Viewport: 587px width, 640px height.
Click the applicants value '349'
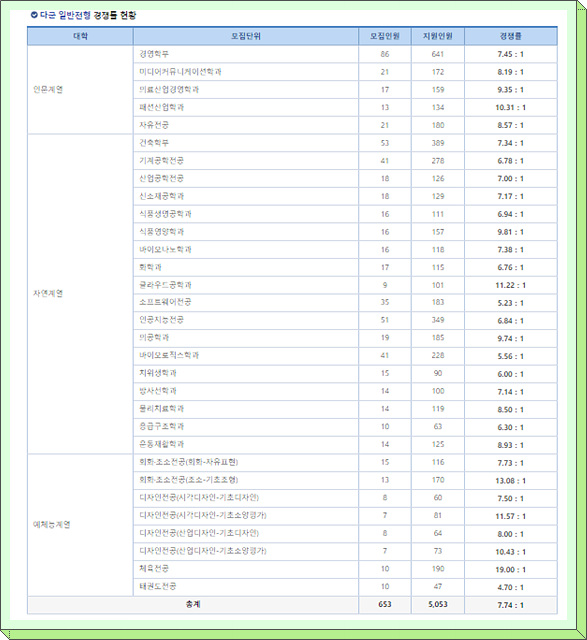438,320
